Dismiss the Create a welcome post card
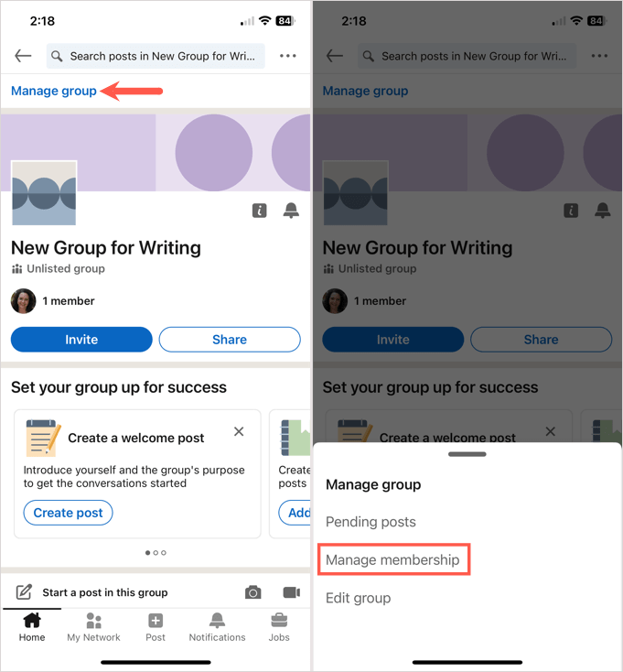The width and height of the screenshot is (623, 672). pyautogui.click(x=239, y=431)
